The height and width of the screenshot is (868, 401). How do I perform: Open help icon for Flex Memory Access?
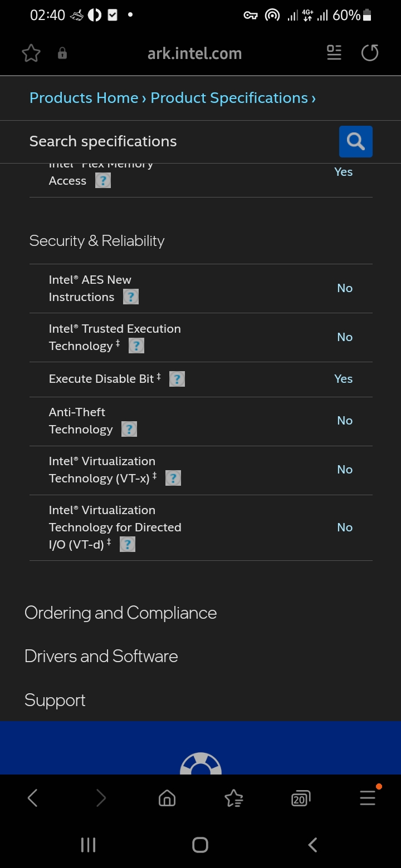pyautogui.click(x=103, y=180)
